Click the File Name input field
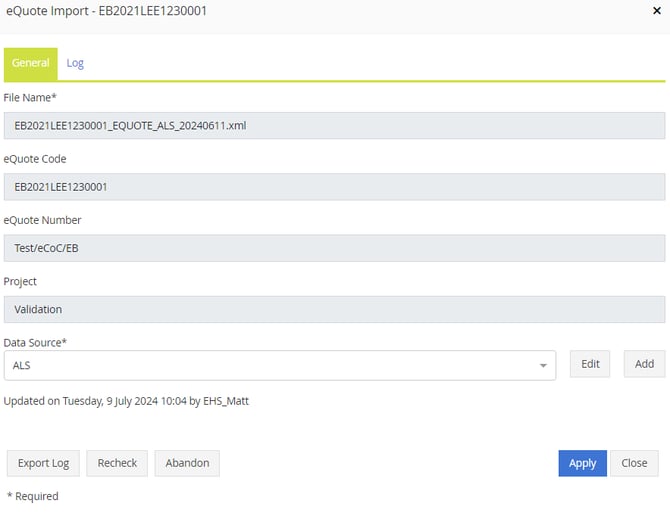Image resolution: width=670 pixels, height=522 pixels. tap(334, 126)
